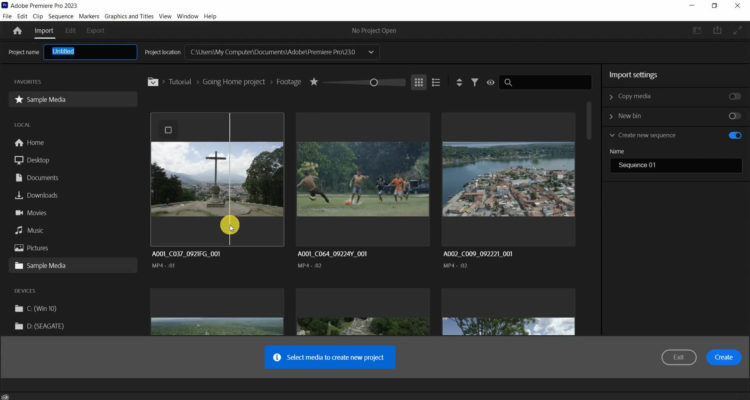Open Sample Media under Local
The width and height of the screenshot is (750, 400).
click(73, 266)
